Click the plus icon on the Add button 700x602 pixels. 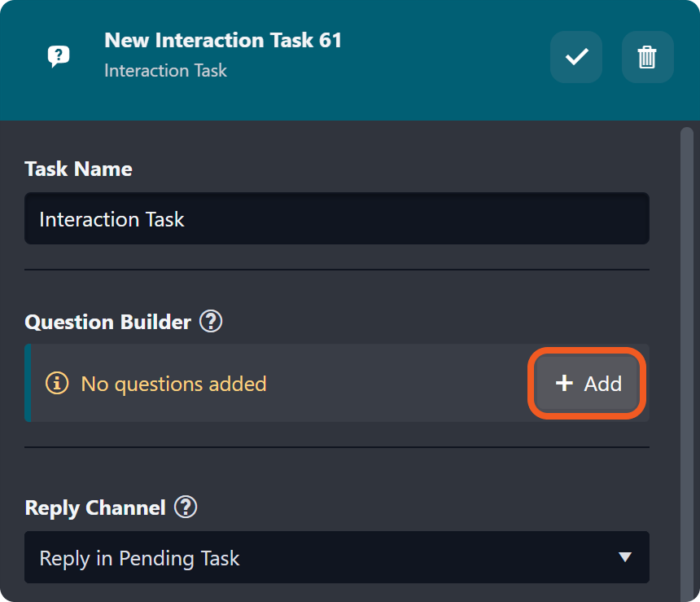click(x=564, y=384)
